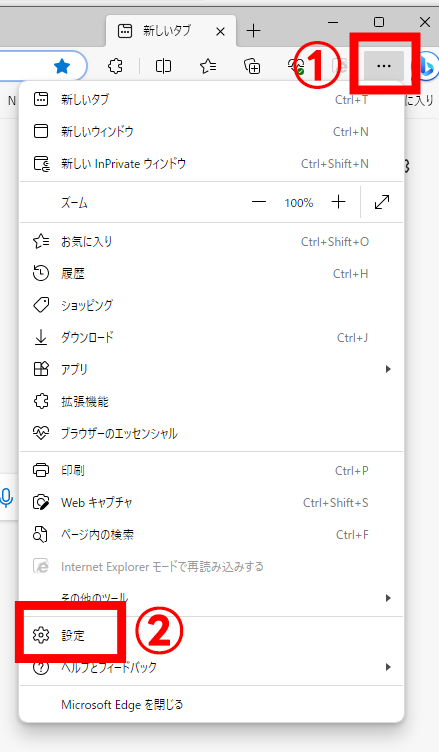Open Collections icon in toolbar
The height and width of the screenshot is (752, 439).
tap(252, 66)
